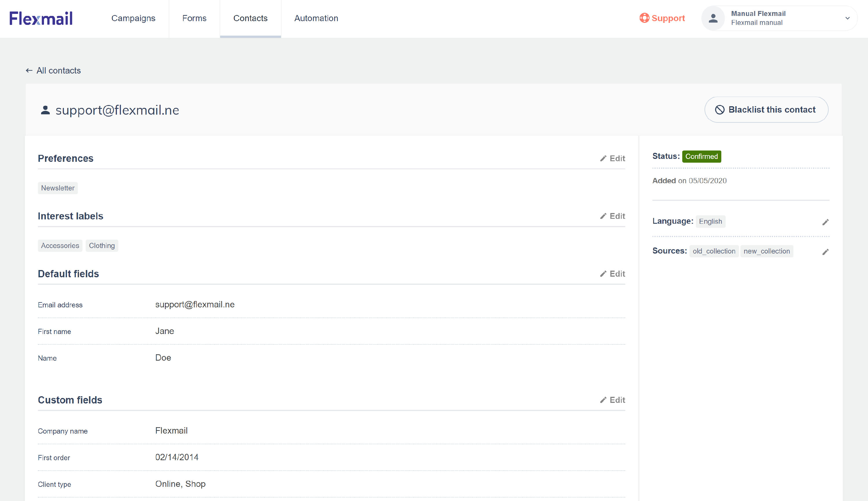Click the Support lifebuoy icon
Screen dimensions: 868x501
pos(644,18)
